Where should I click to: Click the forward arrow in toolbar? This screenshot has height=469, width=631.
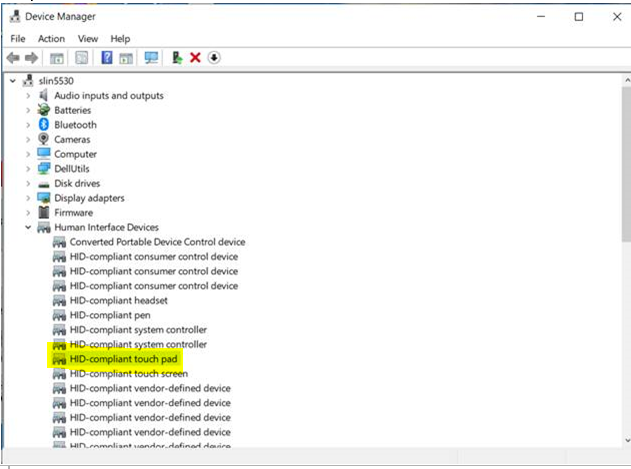32,58
